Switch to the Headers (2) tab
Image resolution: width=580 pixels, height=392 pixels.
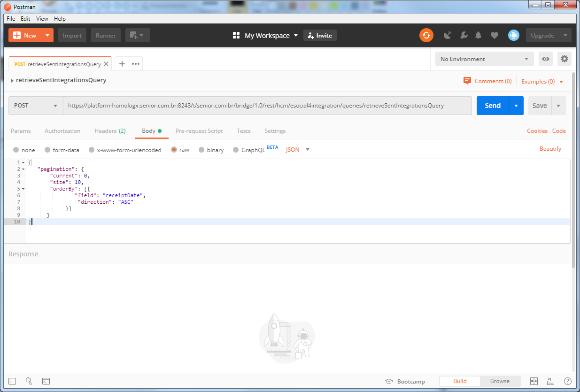[x=110, y=131]
